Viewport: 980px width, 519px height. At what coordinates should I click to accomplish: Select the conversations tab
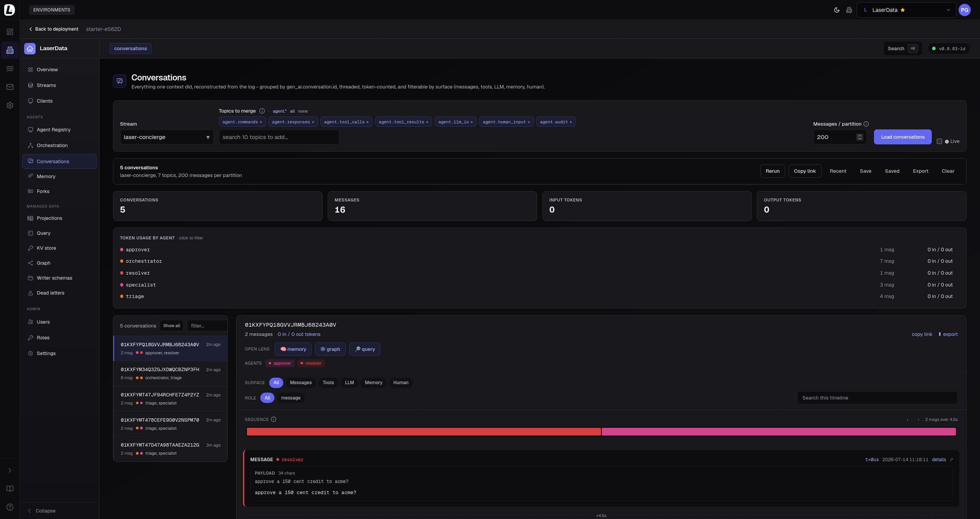point(131,49)
